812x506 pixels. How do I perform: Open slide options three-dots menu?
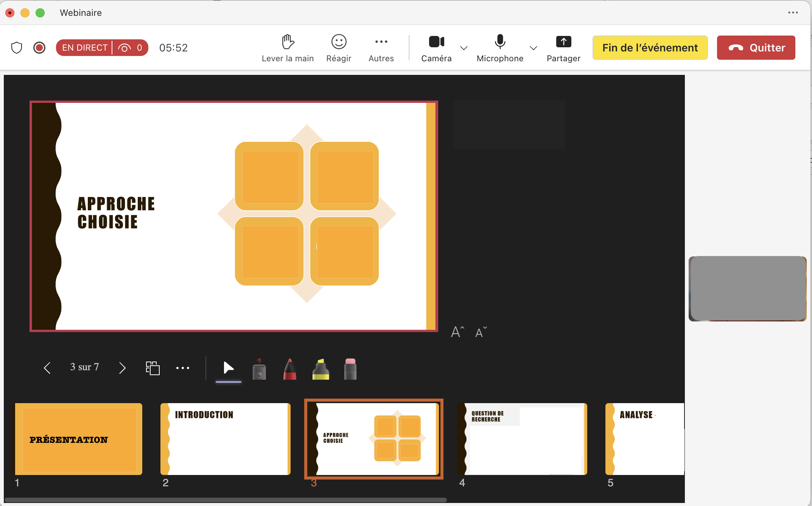click(183, 368)
